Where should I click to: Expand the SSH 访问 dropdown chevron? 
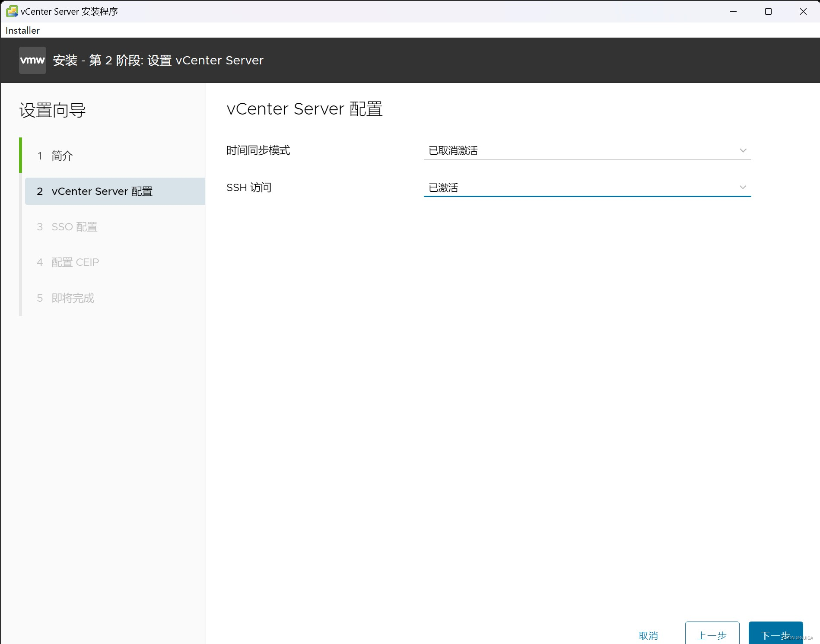[743, 187]
